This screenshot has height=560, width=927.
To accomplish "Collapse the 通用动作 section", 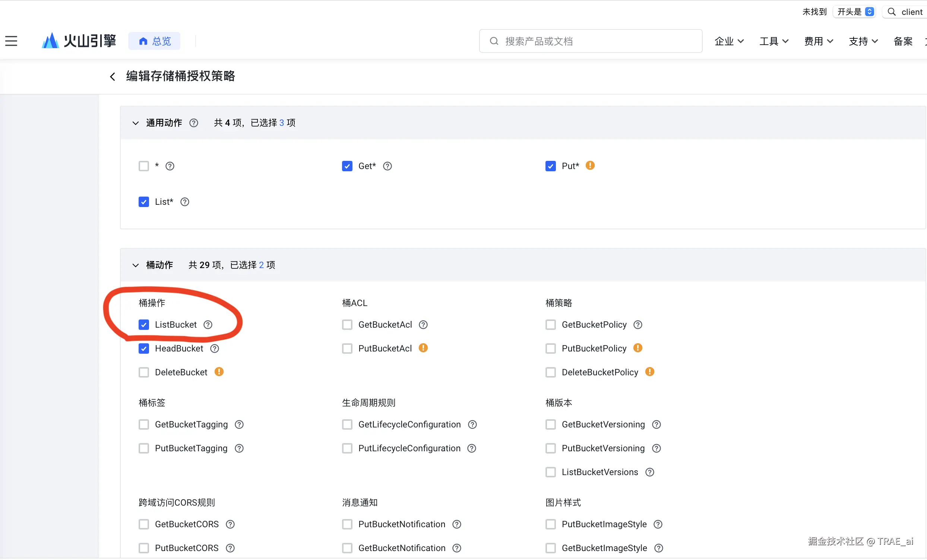I will pyautogui.click(x=136, y=123).
